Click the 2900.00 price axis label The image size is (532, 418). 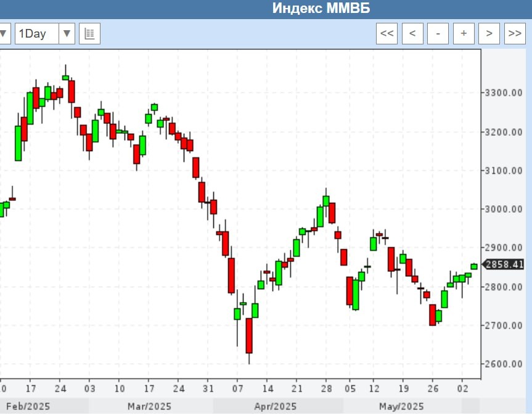504,248
